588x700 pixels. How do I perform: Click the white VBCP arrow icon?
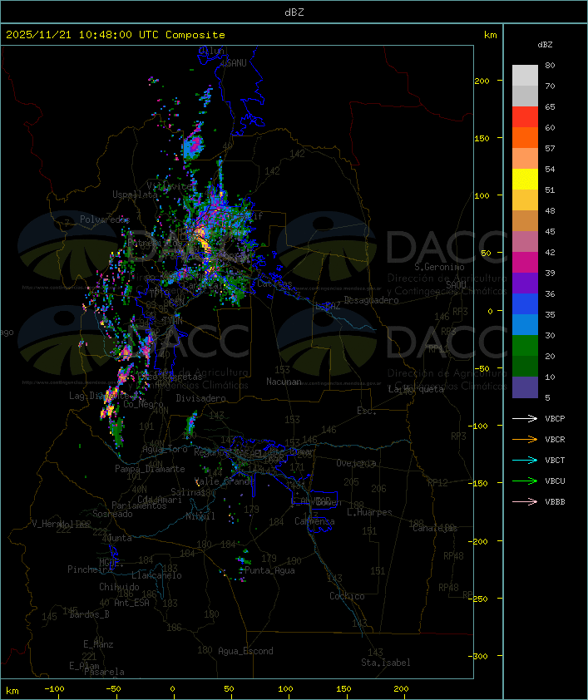525,418
